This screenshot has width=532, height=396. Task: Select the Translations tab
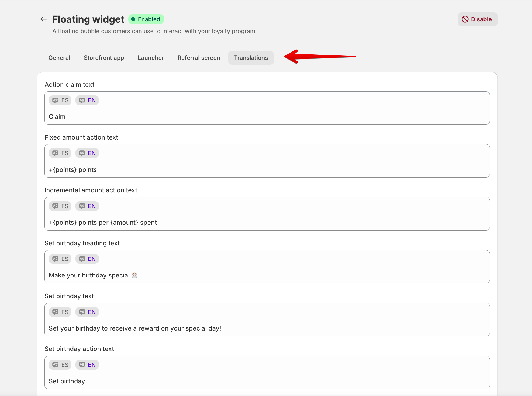pos(251,58)
